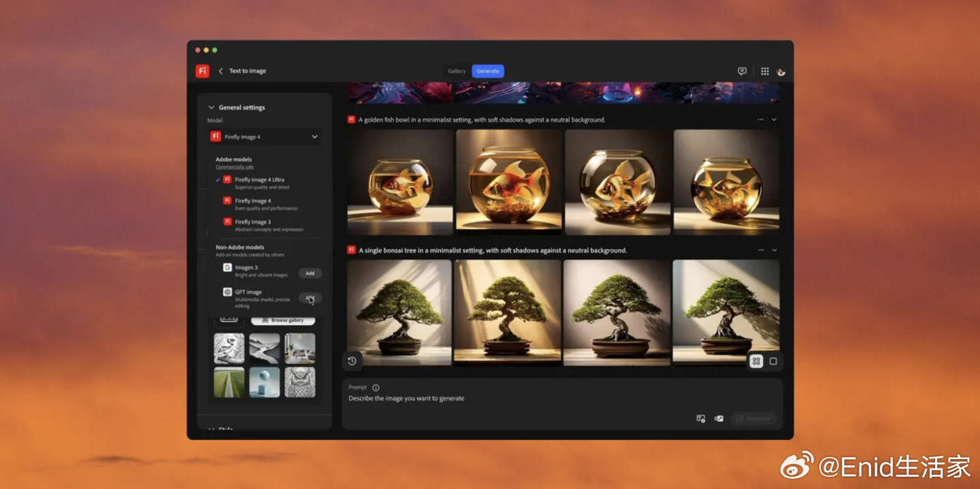Collapse the bonsai tree results row

point(774,250)
